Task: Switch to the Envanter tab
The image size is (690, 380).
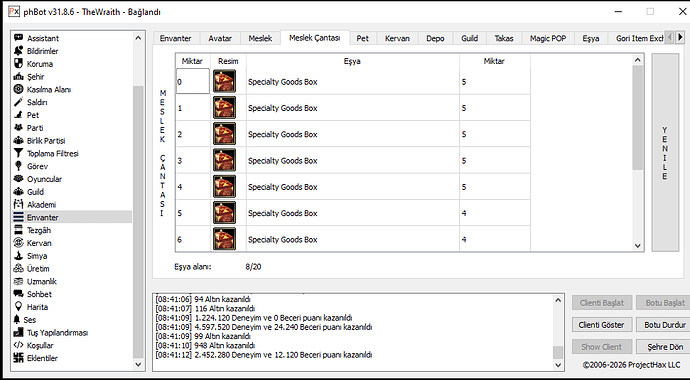Action: pos(176,38)
